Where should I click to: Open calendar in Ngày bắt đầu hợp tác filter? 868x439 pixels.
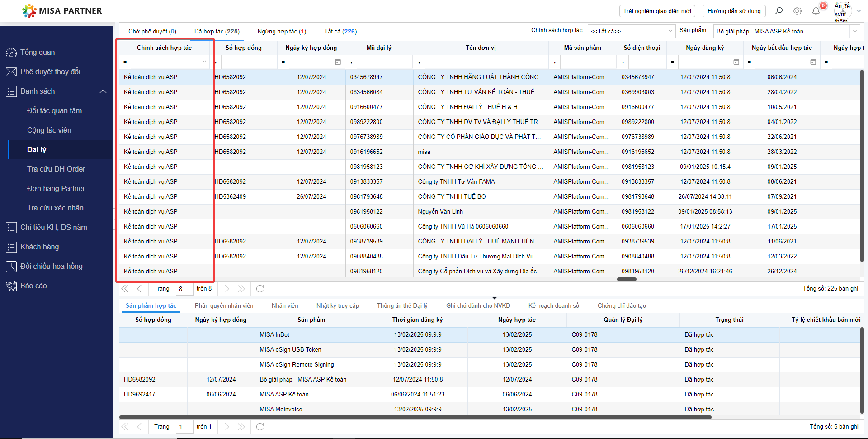(813, 62)
